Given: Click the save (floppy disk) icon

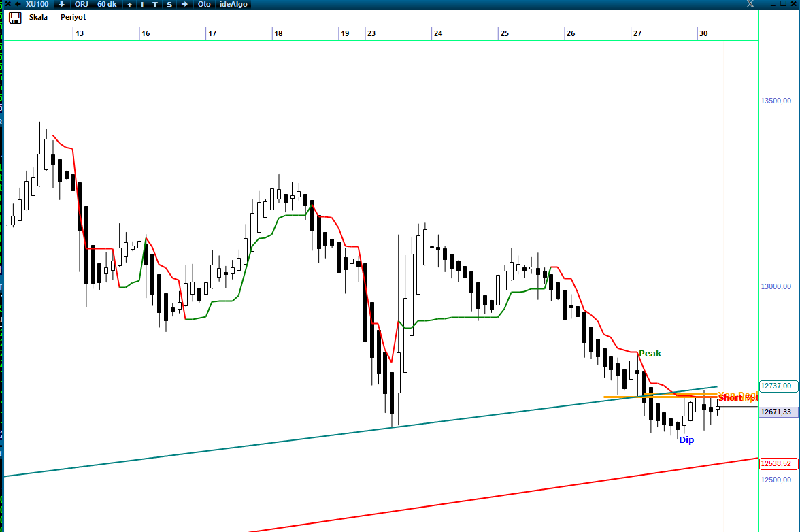Looking at the screenshot, I should click(15, 18).
